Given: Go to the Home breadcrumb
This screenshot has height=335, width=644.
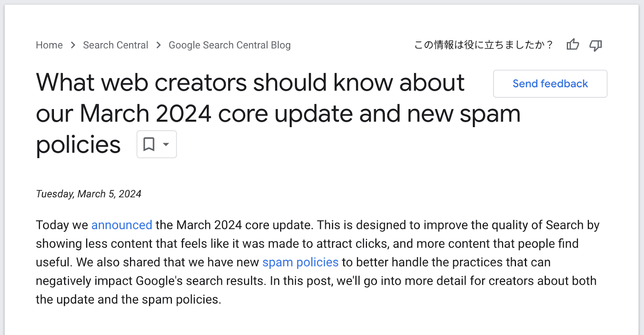Looking at the screenshot, I should point(49,45).
